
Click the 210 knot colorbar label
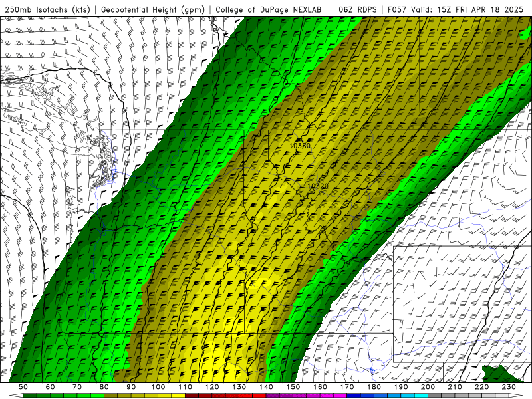click(x=455, y=387)
